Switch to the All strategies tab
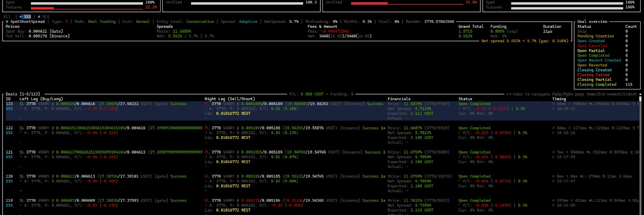The image size is (644, 215). point(6,16)
